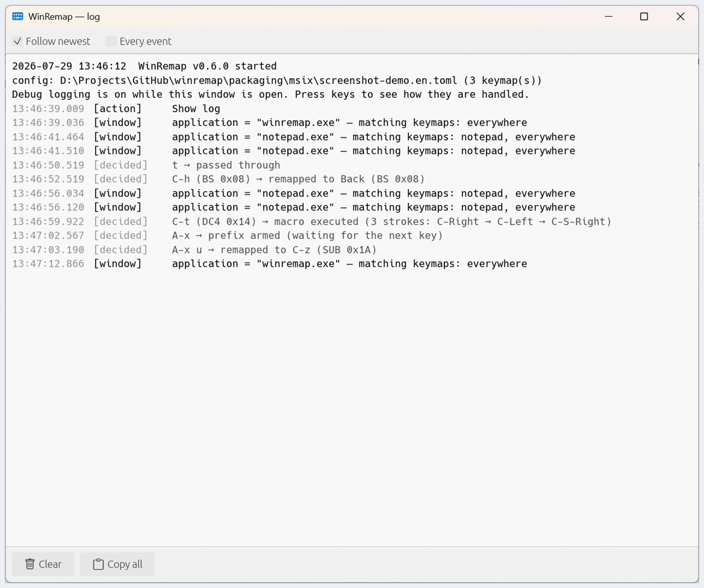Minimize the WinRemap log window
This screenshot has width=704, height=588.
point(609,17)
